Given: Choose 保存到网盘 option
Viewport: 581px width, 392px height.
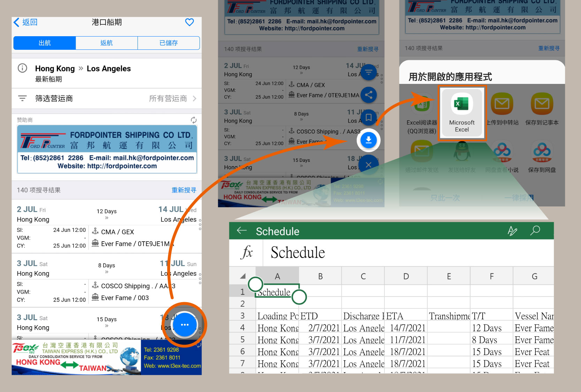Looking at the screenshot, I should coord(542,157).
